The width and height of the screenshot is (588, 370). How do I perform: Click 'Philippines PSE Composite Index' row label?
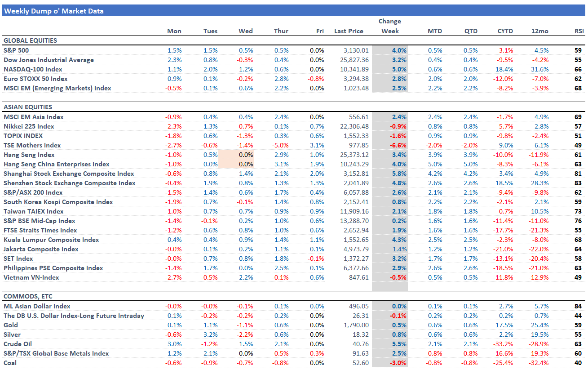[x=53, y=268]
